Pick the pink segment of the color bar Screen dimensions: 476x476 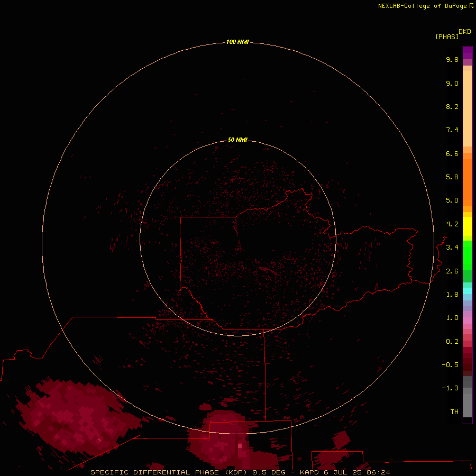(467, 321)
